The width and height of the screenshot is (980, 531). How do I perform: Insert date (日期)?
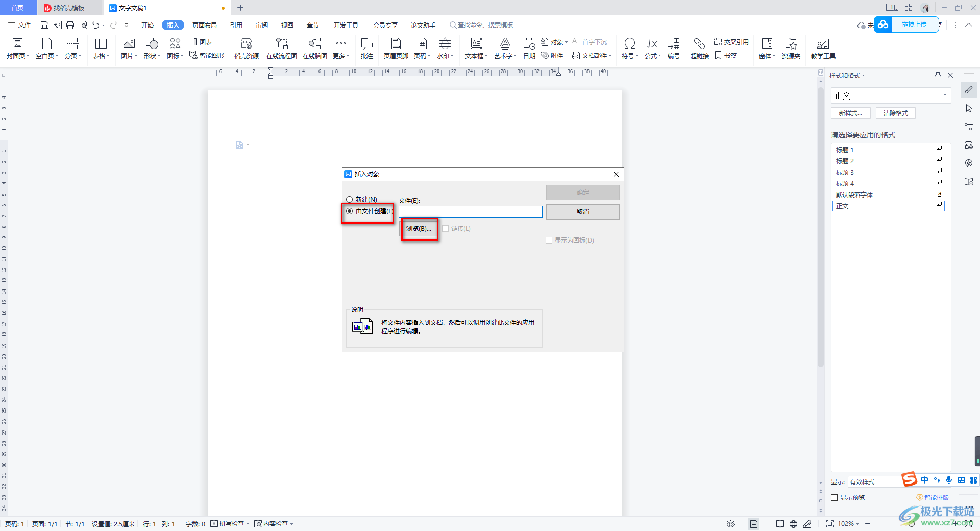coord(529,49)
